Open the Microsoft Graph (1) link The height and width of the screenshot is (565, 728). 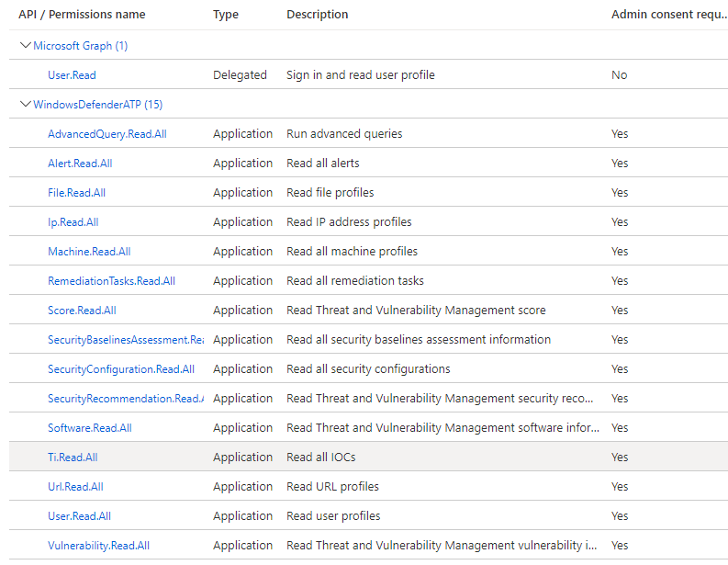coord(81,46)
